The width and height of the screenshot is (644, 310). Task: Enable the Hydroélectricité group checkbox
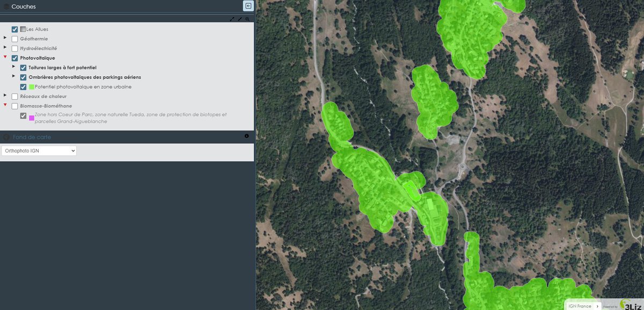[x=14, y=48]
